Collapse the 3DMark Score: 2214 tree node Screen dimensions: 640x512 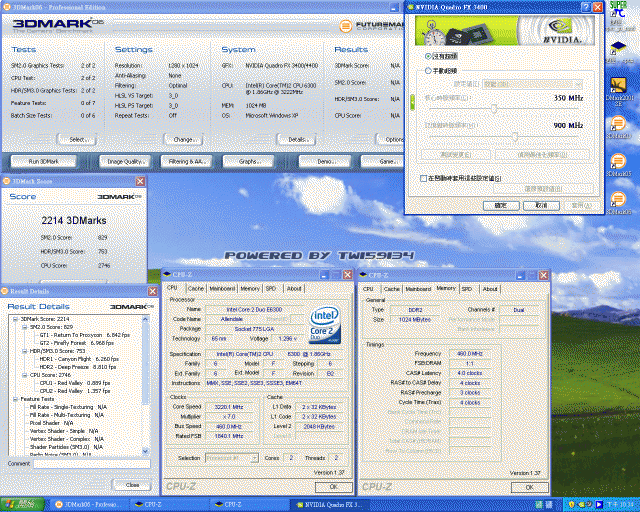click(16, 319)
